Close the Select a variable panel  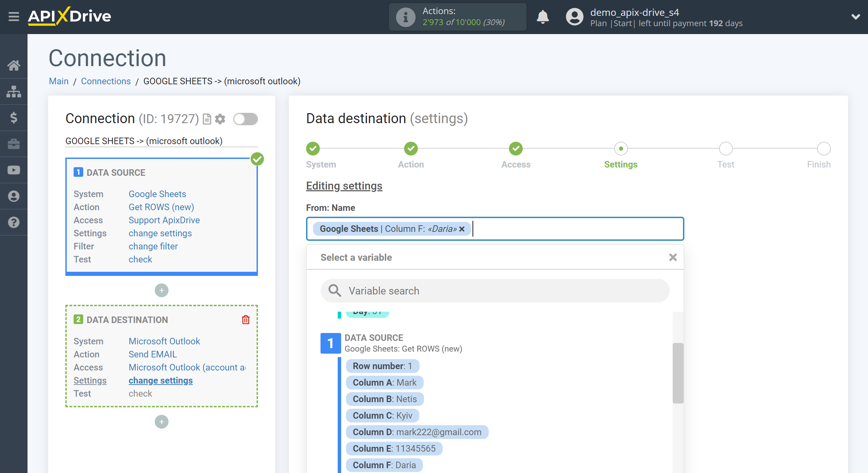pyautogui.click(x=673, y=257)
